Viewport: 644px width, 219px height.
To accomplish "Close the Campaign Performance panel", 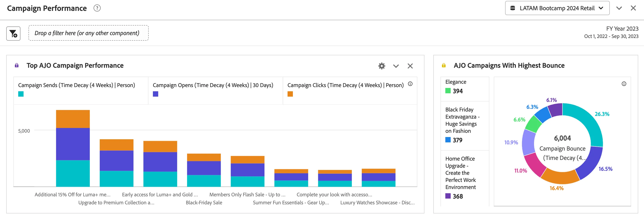I will click(633, 8).
